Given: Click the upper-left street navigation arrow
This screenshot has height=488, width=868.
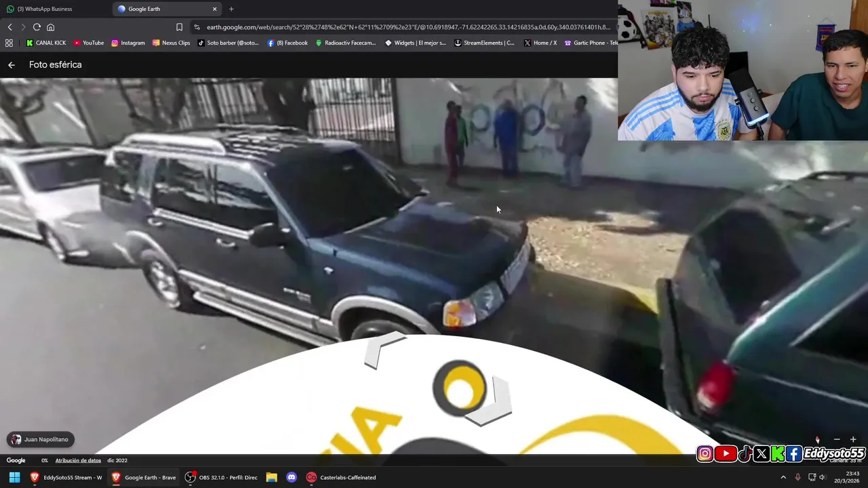Looking at the screenshot, I should [383, 351].
